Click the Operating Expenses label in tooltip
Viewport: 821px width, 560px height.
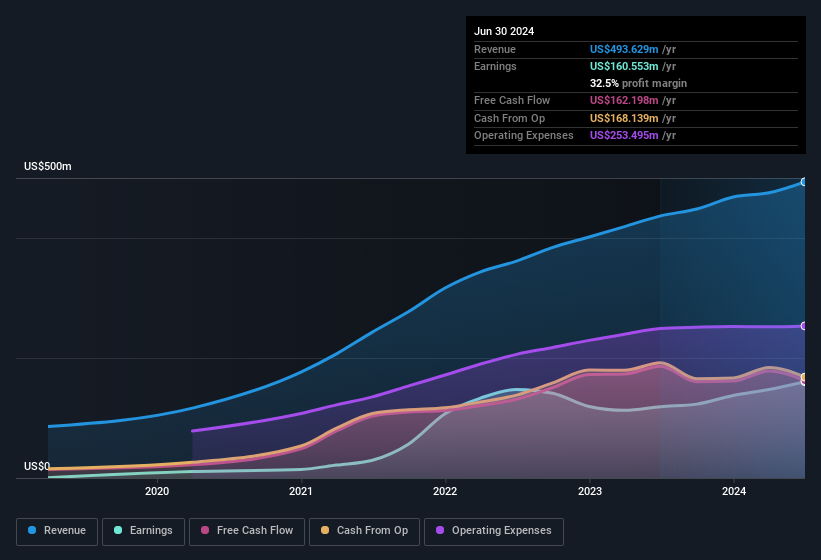(524, 136)
